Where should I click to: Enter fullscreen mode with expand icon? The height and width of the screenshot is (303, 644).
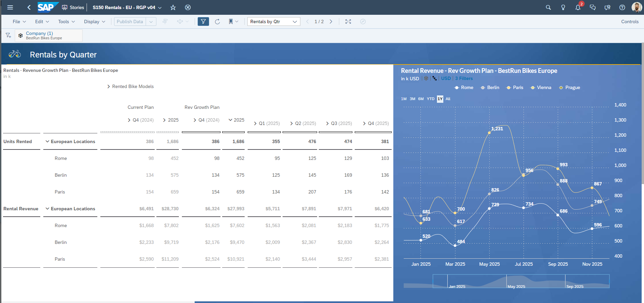coord(348,21)
